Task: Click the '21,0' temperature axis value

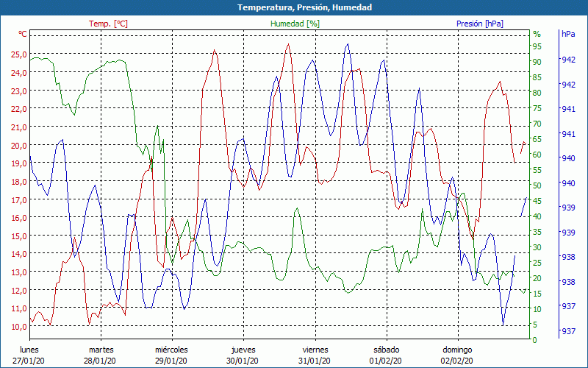Action: pos(19,127)
